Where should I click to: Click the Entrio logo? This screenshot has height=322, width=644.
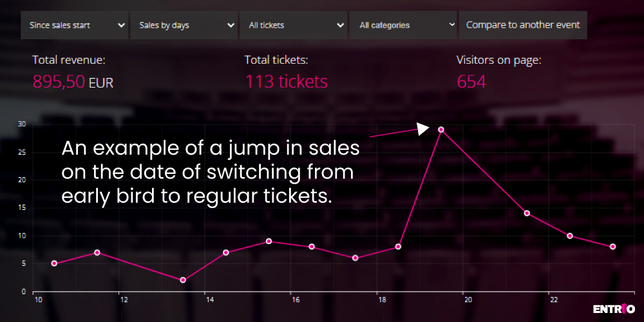click(614, 308)
